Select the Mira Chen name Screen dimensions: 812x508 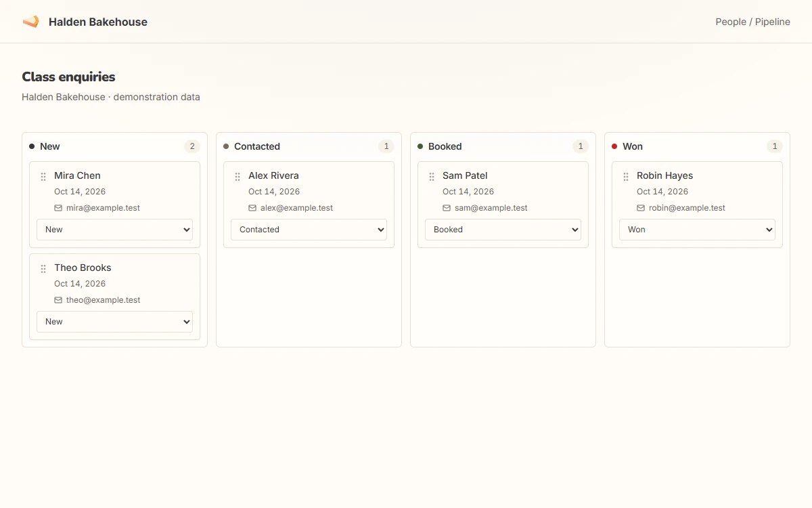click(77, 175)
